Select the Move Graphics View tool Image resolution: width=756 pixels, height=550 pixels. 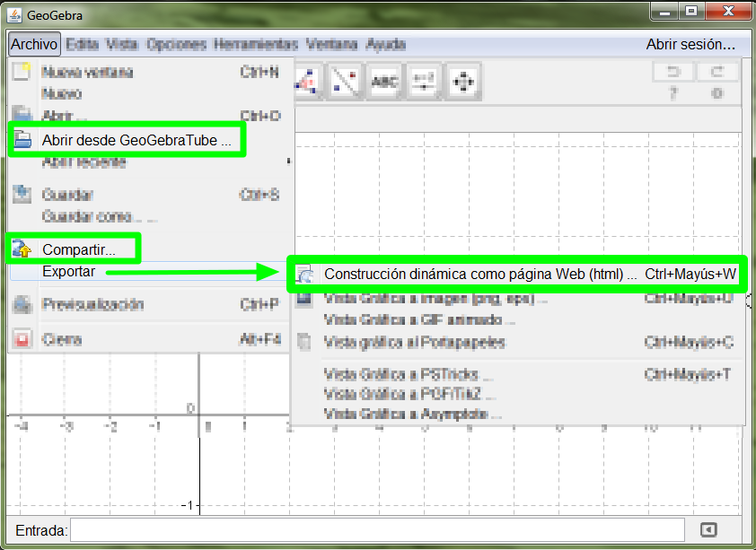coord(463,82)
